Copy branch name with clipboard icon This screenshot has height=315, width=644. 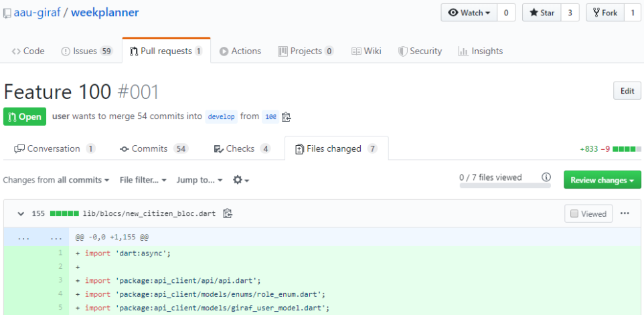287,116
